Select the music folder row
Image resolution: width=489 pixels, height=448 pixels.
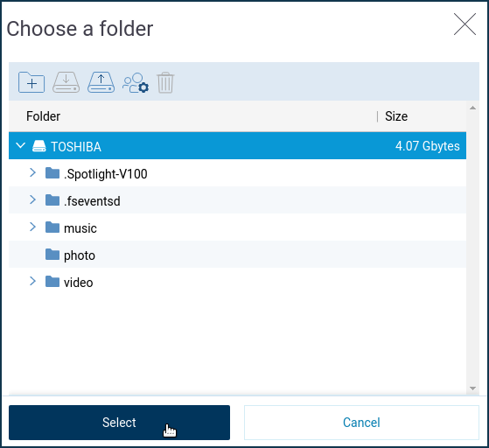point(237,227)
